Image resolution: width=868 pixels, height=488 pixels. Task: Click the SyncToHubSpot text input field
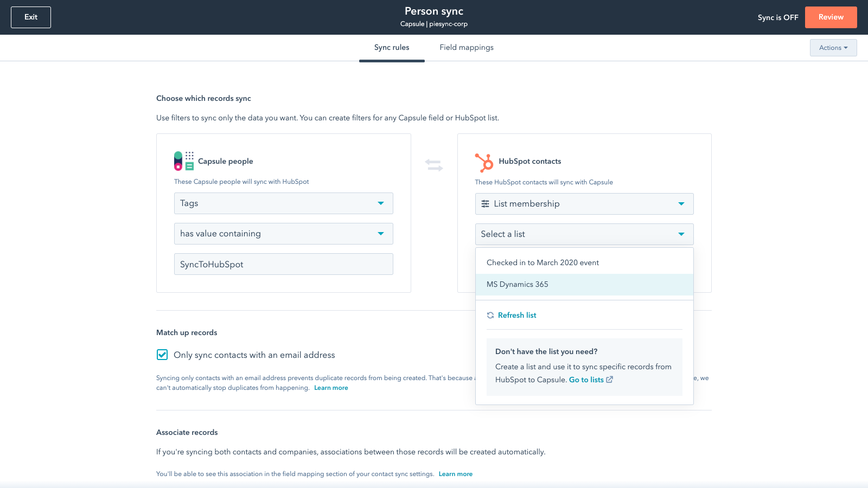pyautogui.click(x=283, y=264)
